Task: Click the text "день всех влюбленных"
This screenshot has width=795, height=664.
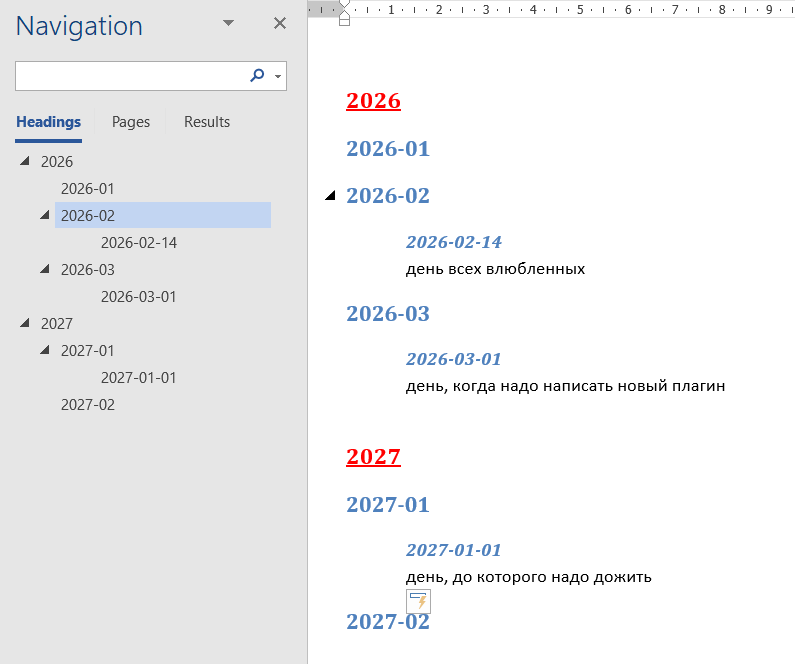Action: [495, 269]
